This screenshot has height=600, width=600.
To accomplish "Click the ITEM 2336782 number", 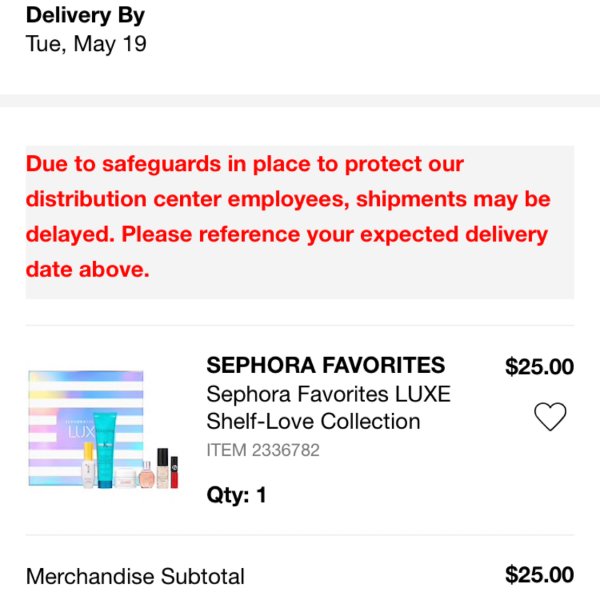I will point(263,450).
